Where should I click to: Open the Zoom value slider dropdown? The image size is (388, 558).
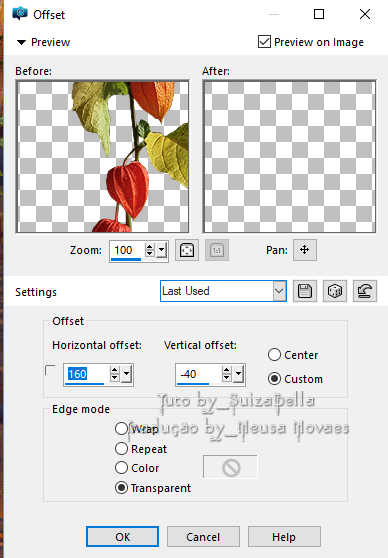coord(162,251)
